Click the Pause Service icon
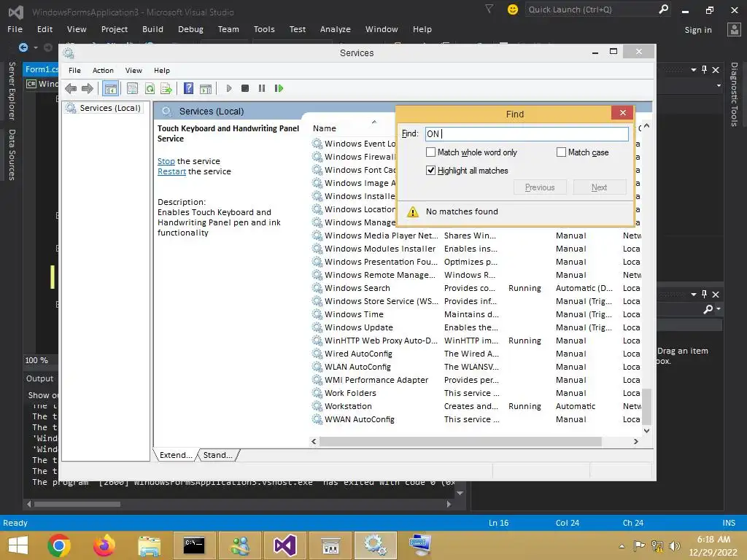The height and width of the screenshot is (560, 747). tap(262, 88)
